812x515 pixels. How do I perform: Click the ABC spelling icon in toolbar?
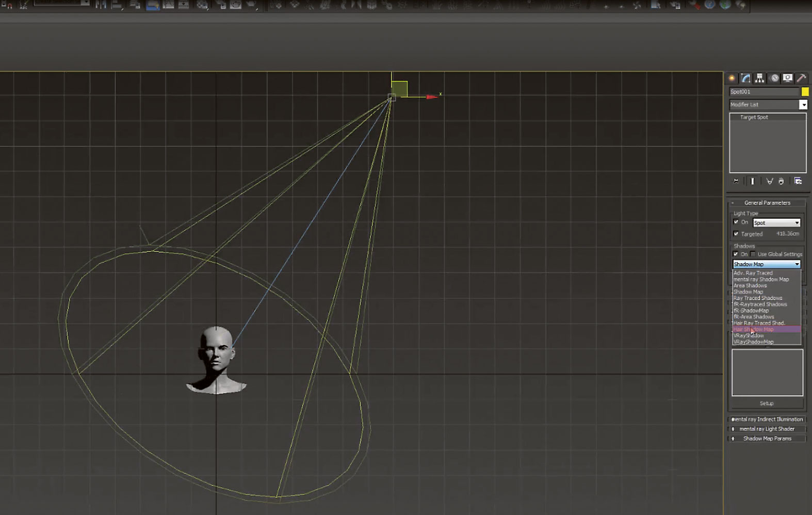click(24, 5)
